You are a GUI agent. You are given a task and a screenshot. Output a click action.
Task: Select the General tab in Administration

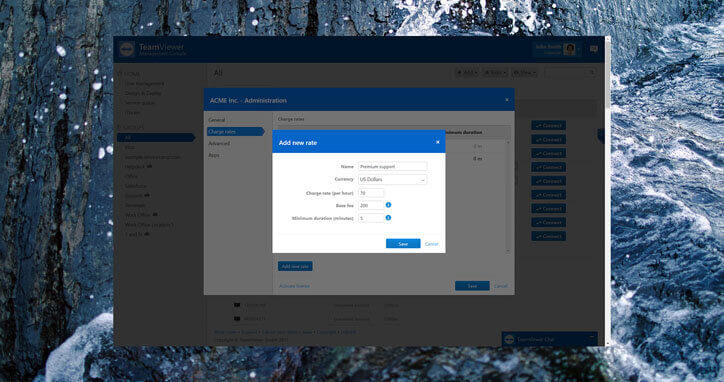click(x=217, y=120)
